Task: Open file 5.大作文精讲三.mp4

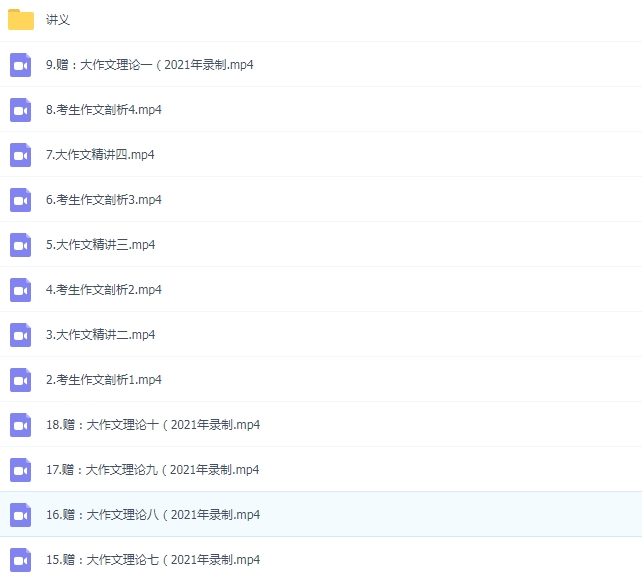Action: (100, 245)
